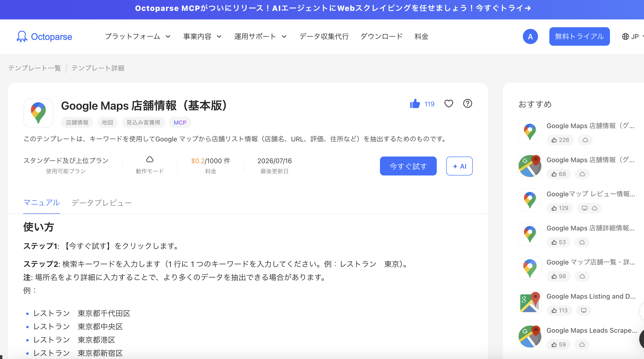The height and width of the screenshot is (359, 644).
Task: Click the thumbs-up icon showing 68
Action: pos(554,174)
